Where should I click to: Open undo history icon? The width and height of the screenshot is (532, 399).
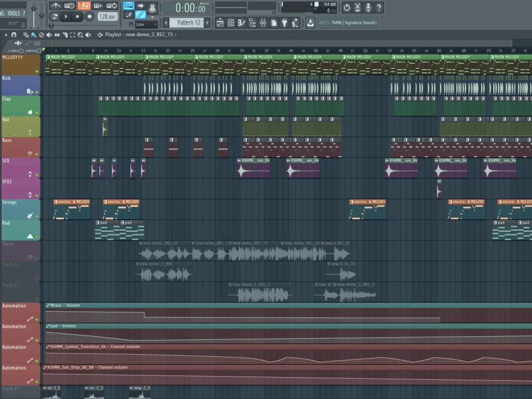[346, 7]
